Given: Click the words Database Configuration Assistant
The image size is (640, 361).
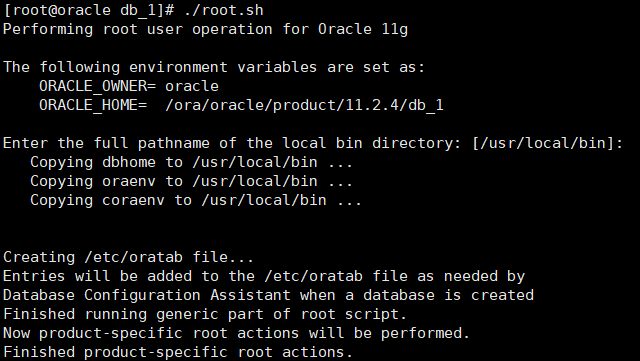Looking at the screenshot, I should tap(147, 295).
